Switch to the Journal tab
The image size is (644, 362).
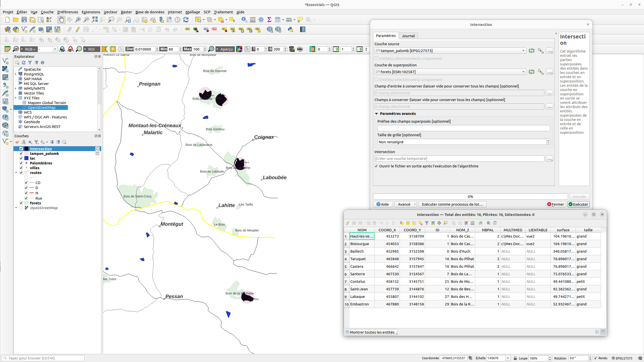(408, 36)
